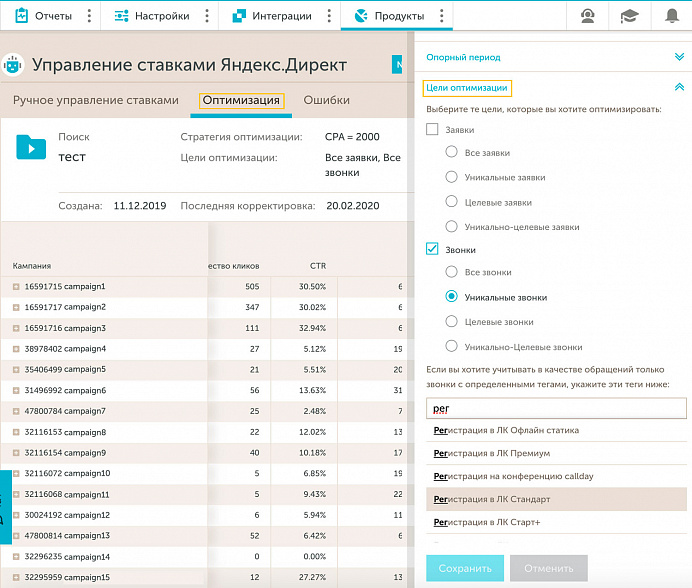Click the blue play folder icon
Screen dimensions: 692x588
pyautogui.click(x=31, y=147)
